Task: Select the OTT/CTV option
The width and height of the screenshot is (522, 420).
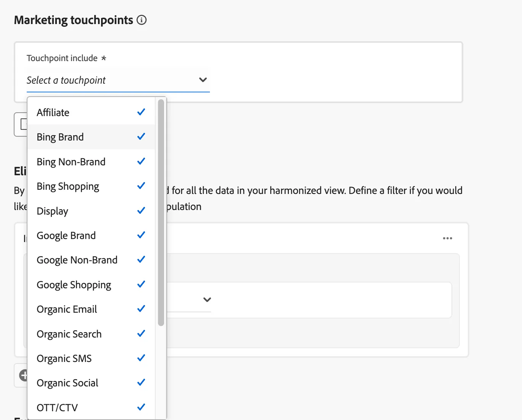Action: coord(91,407)
